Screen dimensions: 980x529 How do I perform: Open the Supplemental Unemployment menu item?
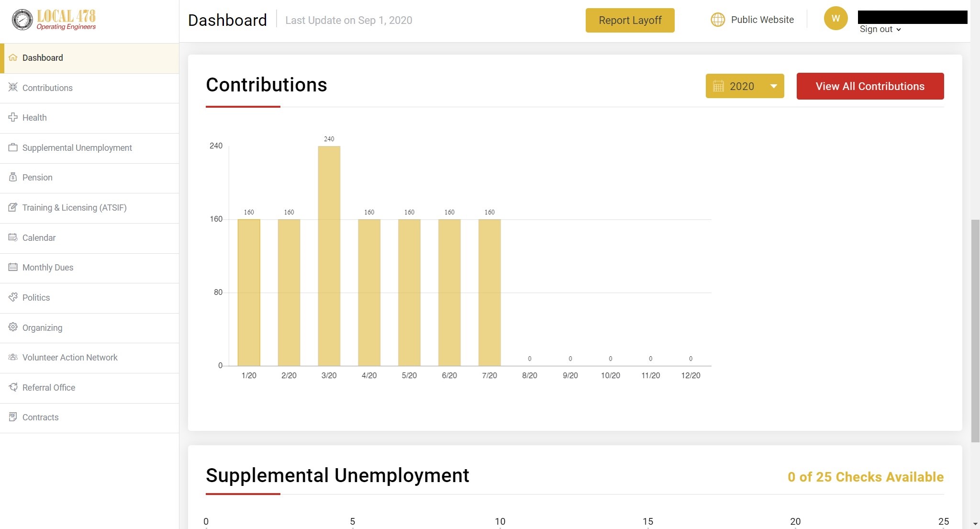(77, 148)
